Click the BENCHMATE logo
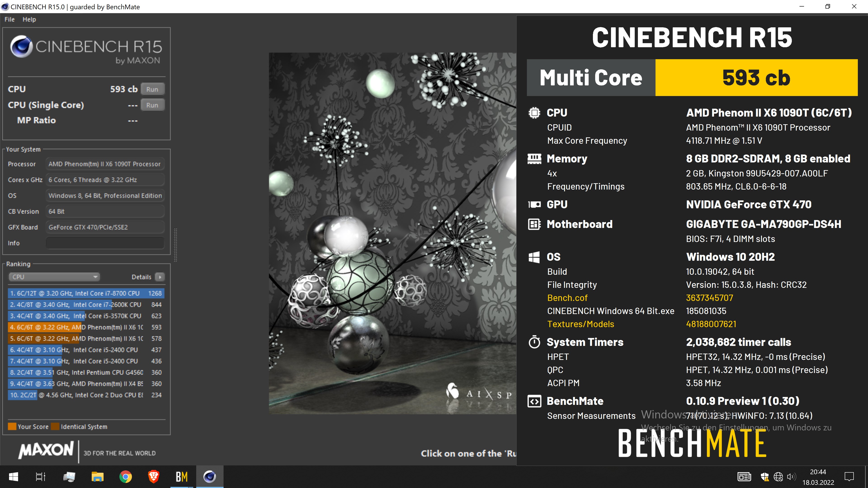868x488 pixels. [x=692, y=443]
